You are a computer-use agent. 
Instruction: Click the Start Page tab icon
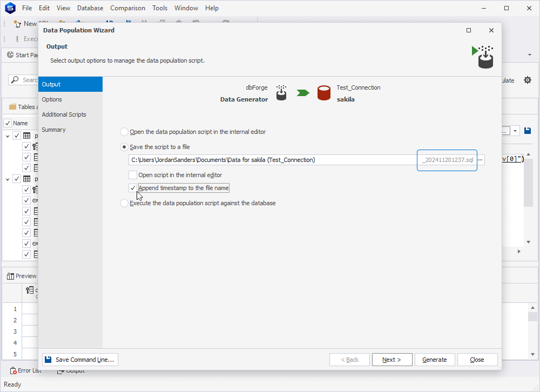[10, 55]
